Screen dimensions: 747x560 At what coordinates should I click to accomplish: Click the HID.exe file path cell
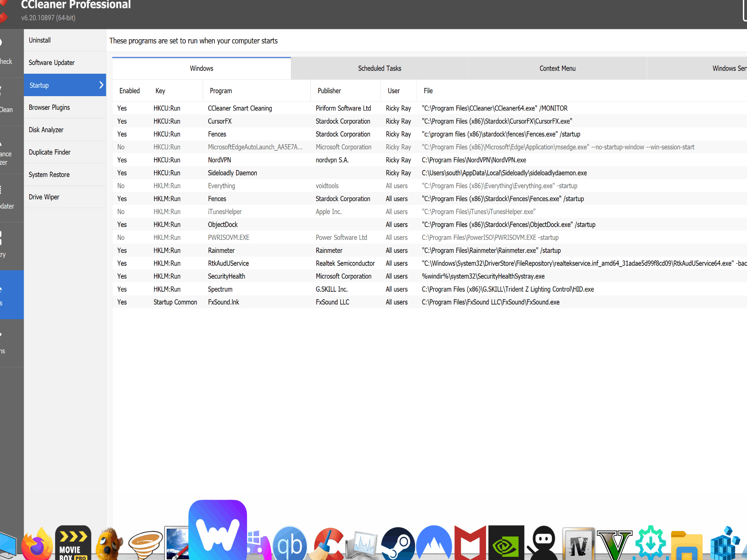click(508, 289)
